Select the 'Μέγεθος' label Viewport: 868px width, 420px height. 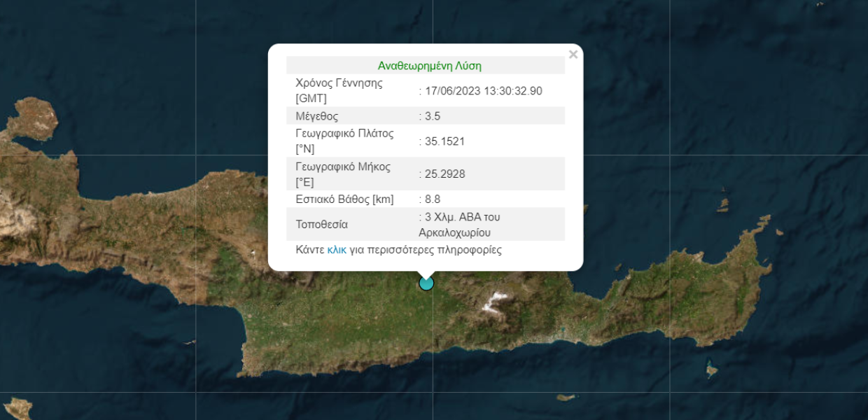[x=317, y=116]
